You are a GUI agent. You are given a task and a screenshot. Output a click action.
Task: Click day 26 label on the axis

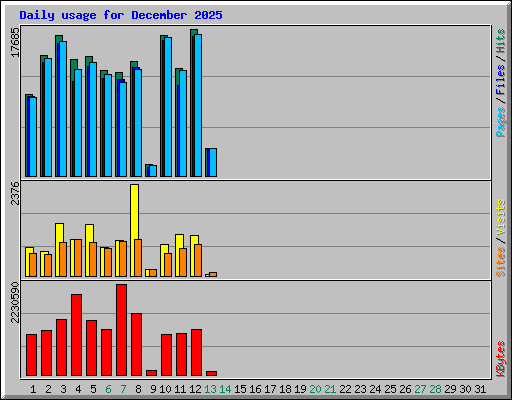pyautogui.click(x=405, y=389)
